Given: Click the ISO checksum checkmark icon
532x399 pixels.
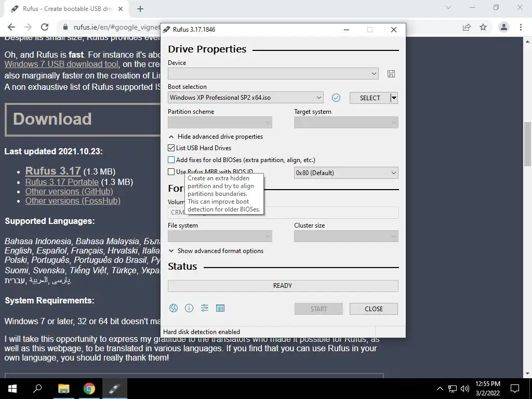Looking at the screenshot, I should (x=336, y=98).
